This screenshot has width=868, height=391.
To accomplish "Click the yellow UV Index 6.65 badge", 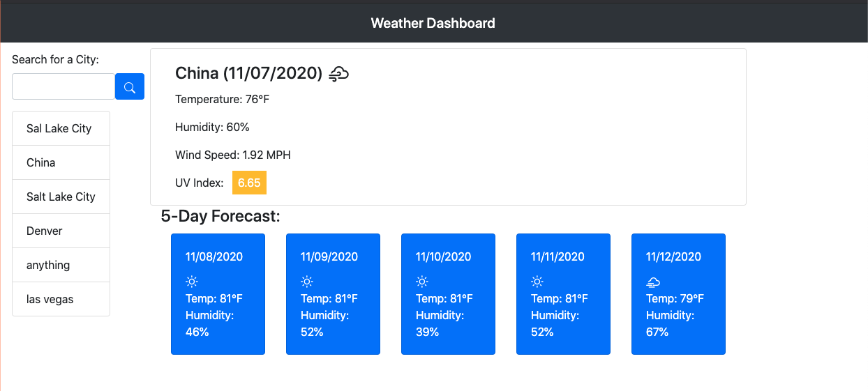I will (x=249, y=183).
